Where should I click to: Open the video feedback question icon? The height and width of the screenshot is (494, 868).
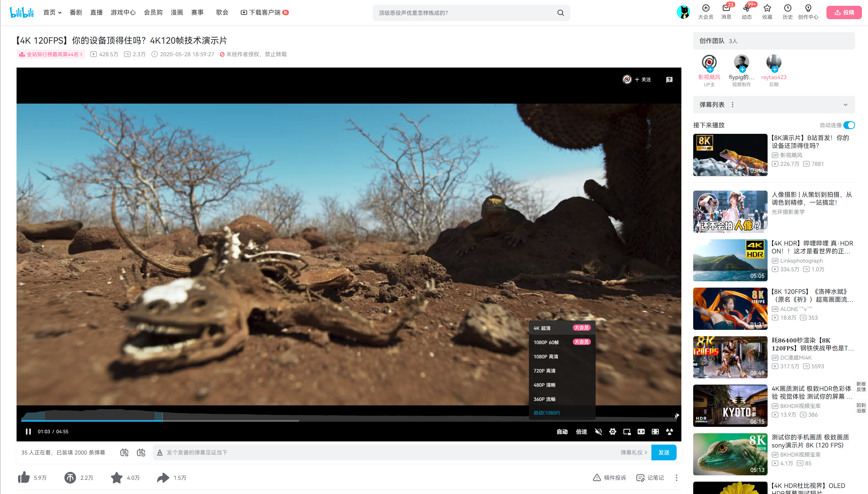669,79
